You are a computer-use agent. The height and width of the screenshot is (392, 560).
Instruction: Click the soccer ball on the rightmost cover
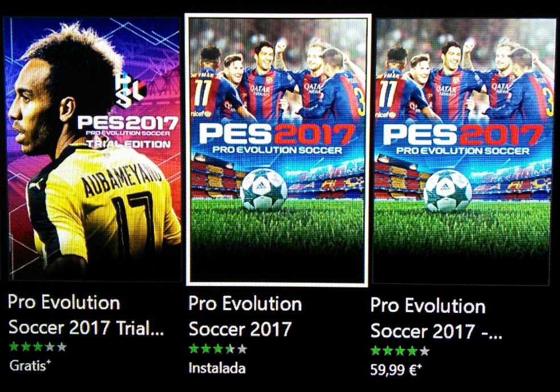point(448,191)
